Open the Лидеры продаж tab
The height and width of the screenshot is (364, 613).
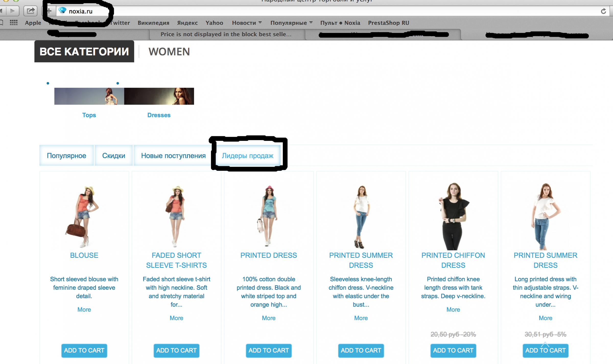[x=247, y=155]
